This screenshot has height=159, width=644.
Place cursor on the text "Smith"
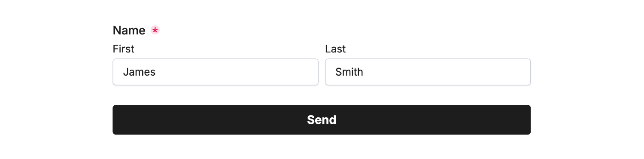click(349, 72)
